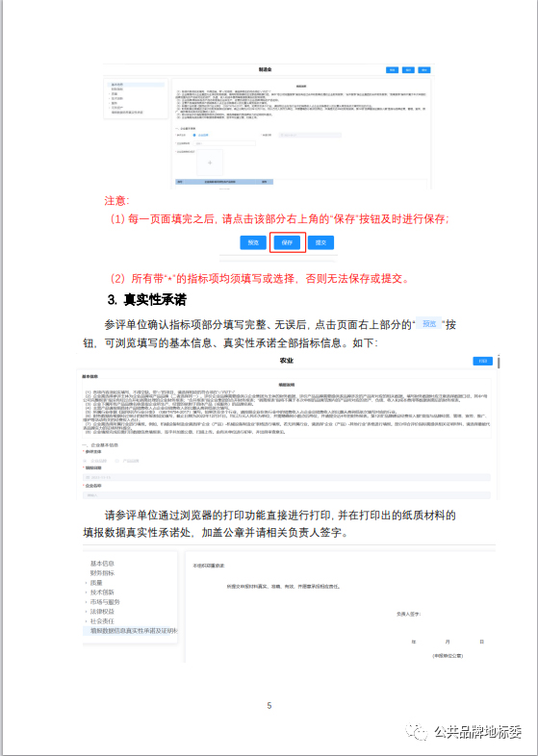Open 社会责任 in the bottom sidebar
This screenshot has height=756, width=538.
point(102,621)
